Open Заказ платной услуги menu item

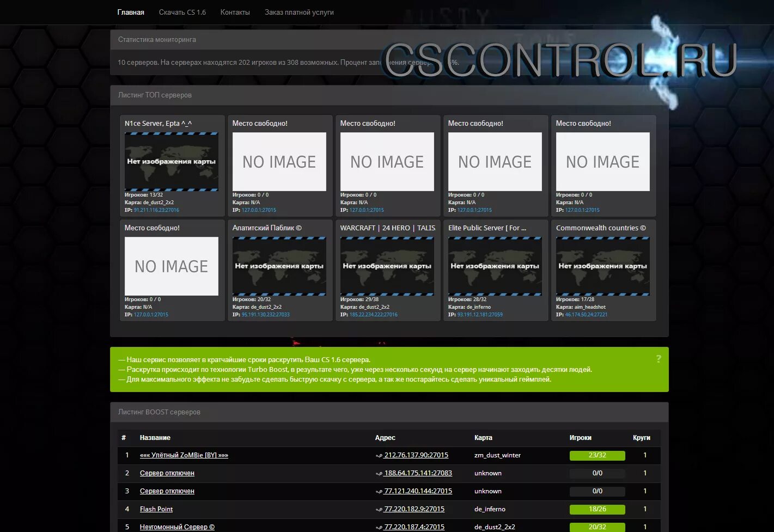coord(299,12)
